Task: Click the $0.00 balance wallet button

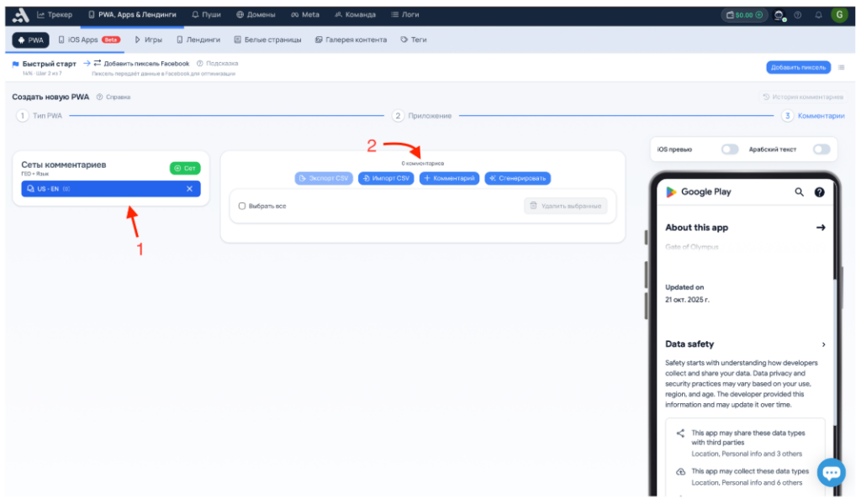Action: [744, 15]
